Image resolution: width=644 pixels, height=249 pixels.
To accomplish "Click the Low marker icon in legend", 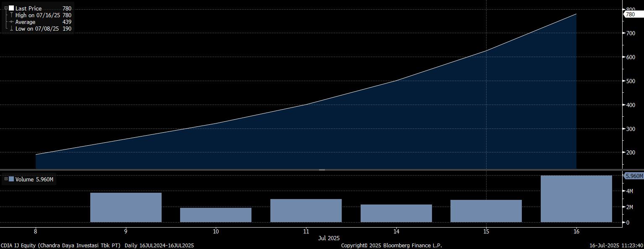I will 11,29.
